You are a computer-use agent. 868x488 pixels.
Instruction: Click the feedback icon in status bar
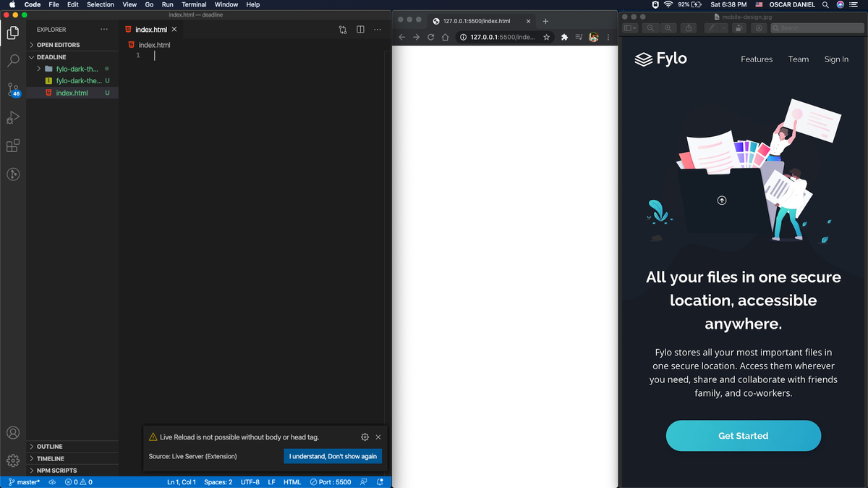[x=364, y=482]
